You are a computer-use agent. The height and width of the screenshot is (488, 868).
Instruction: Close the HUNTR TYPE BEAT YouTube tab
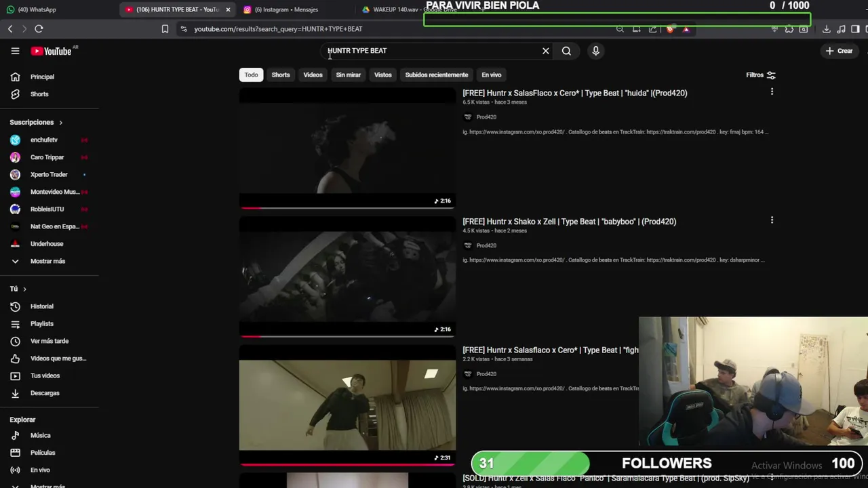click(228, 9)
